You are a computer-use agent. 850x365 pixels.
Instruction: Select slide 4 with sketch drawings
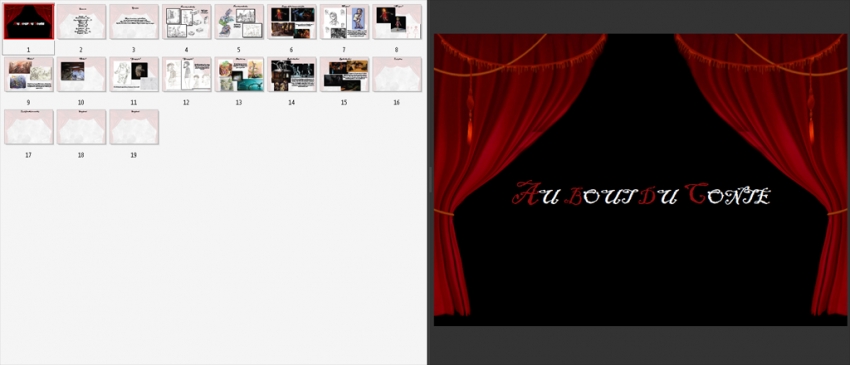coord(186,22)
